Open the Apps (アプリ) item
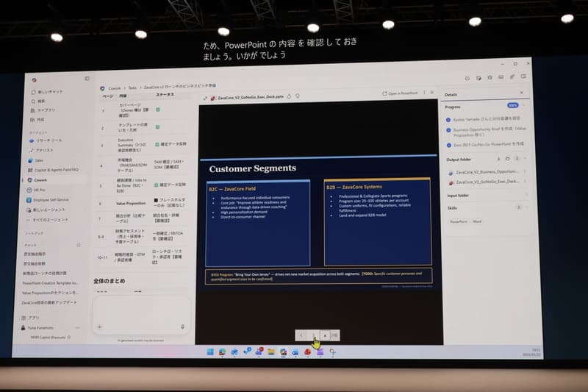Viewport: 588px width, 392px height. pos(30,318)
